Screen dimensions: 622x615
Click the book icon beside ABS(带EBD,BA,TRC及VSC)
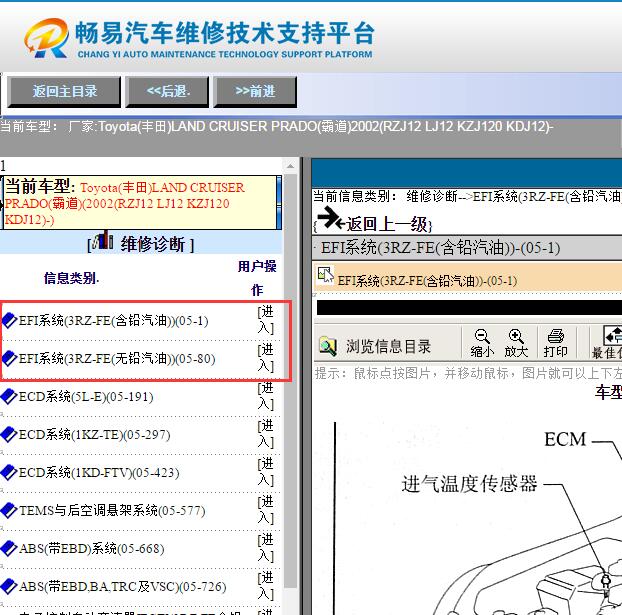[9, 586]
